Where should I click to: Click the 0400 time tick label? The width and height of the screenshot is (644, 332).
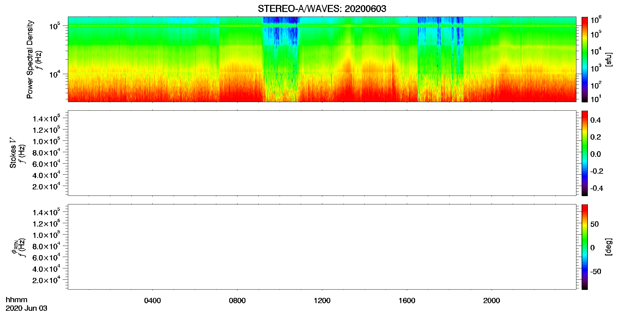(x=152, y=301)
